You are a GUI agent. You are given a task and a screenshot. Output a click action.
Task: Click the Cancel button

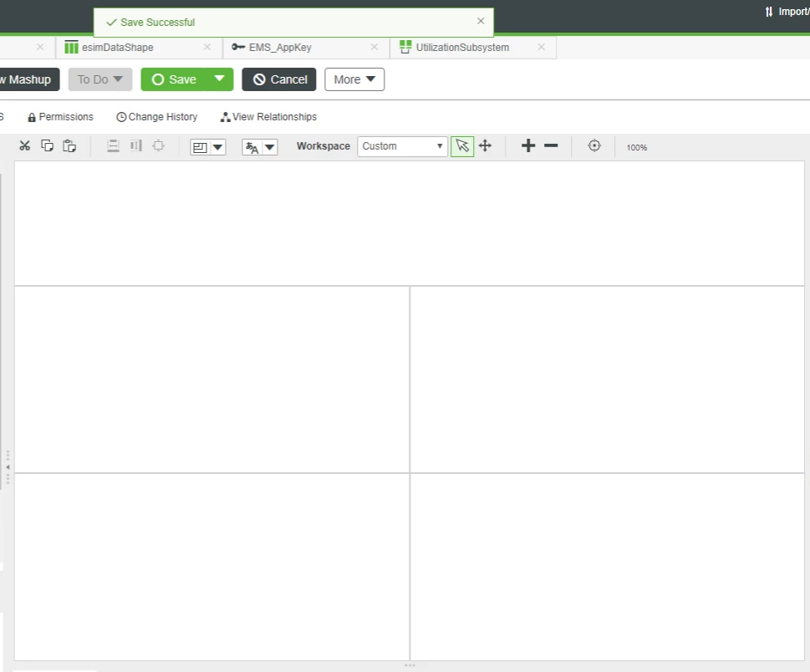(x=278, y=79)
